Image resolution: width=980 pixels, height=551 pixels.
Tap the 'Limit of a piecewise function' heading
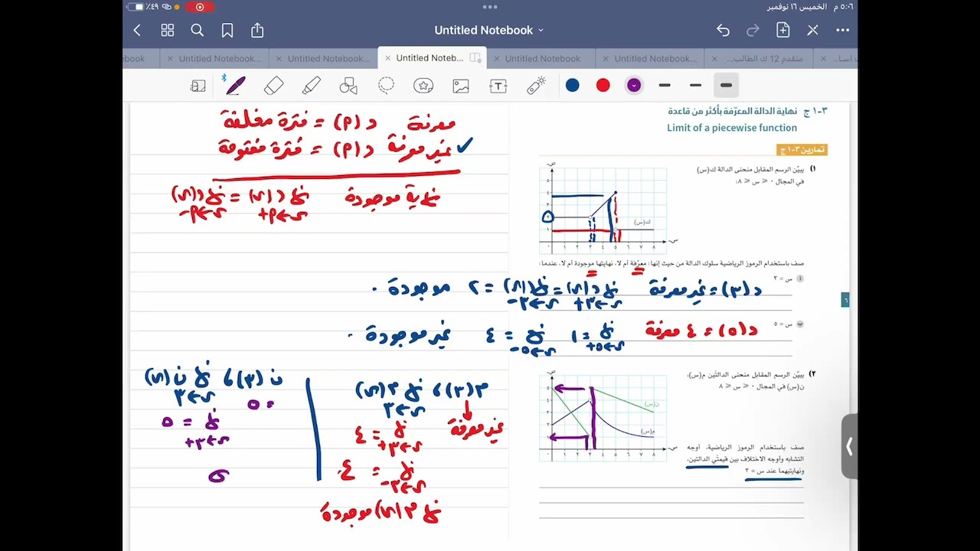point(732,128)
